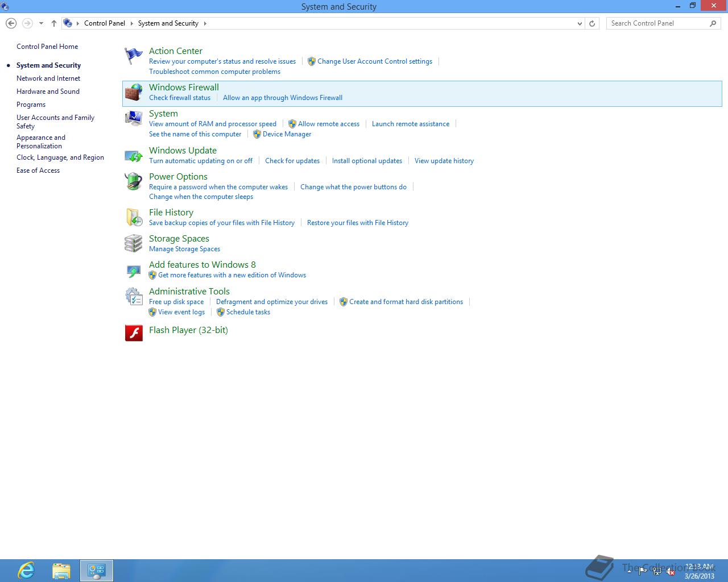Image resolution: width=728 pixels, height=582 pixels.
Task: Open Appearance and Personalization category
Action: pyautogui.click(x=41, y=142)
